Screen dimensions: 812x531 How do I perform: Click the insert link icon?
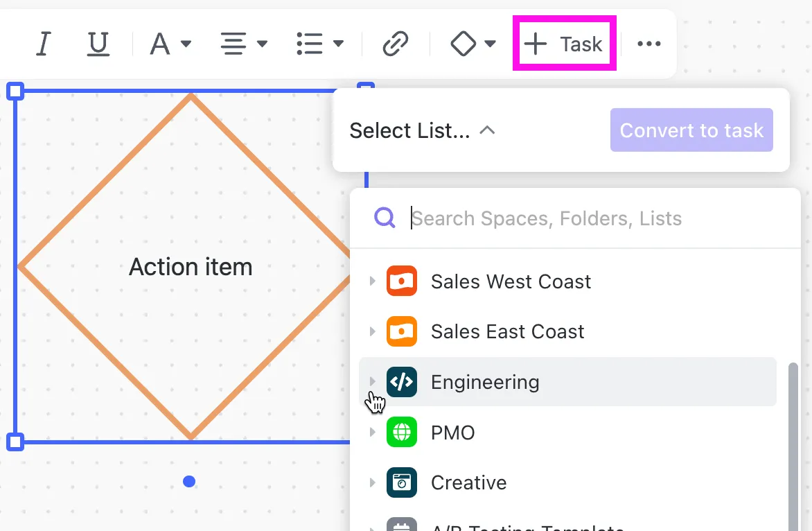[396, 44]
